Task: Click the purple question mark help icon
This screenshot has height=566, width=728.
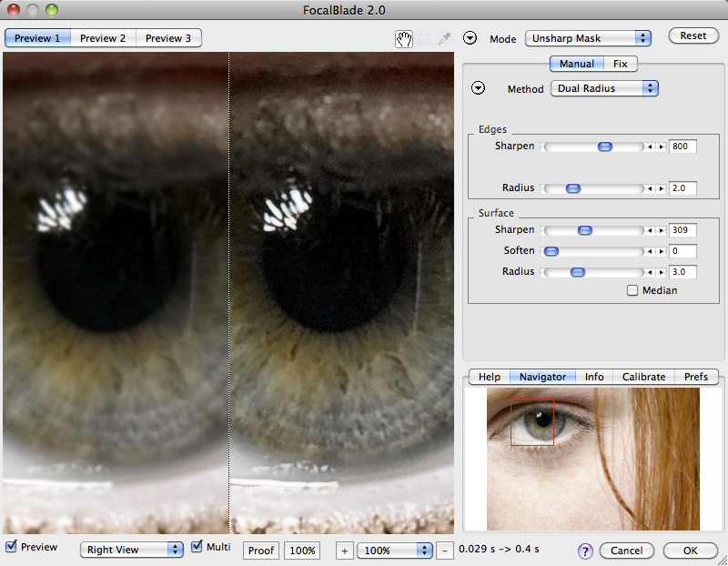Action: click(x=585, y=551)
